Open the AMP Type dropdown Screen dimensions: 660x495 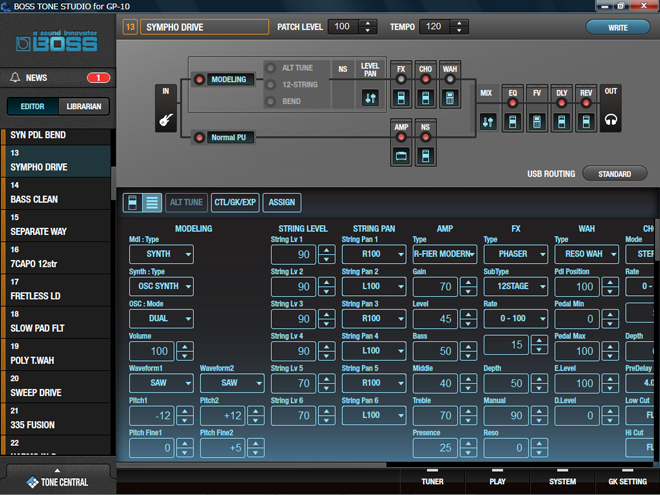click(x=445, y=254)
